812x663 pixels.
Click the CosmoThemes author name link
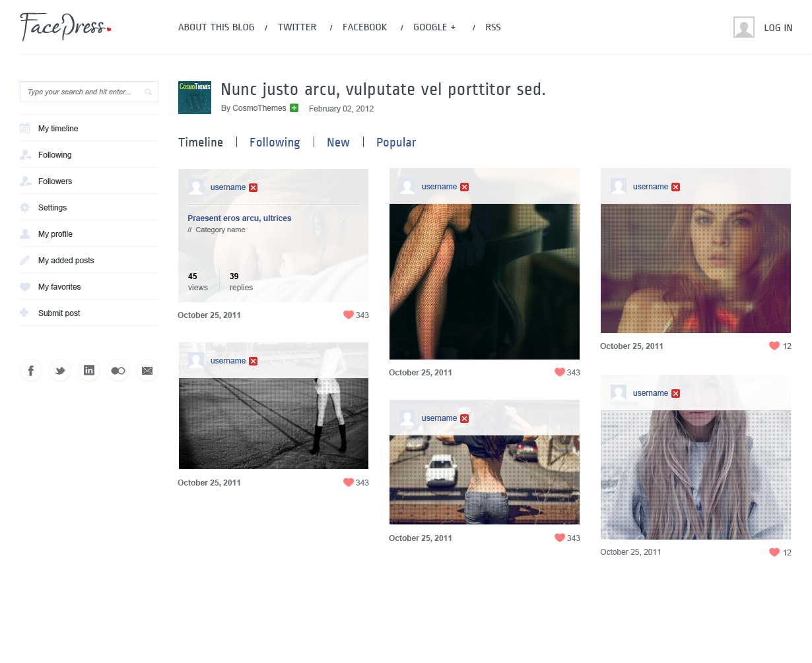tap(259, 108)
